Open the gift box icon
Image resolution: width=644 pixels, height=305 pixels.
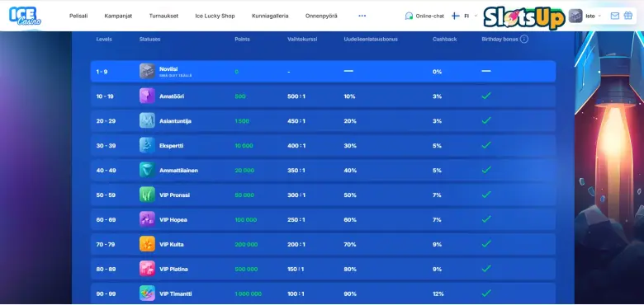tap(628, 16)
